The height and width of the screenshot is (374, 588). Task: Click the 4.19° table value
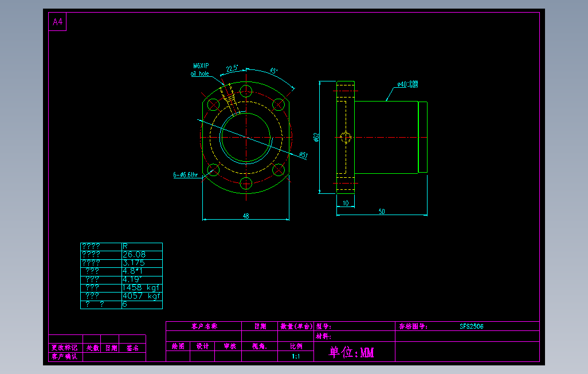[131, 279]
